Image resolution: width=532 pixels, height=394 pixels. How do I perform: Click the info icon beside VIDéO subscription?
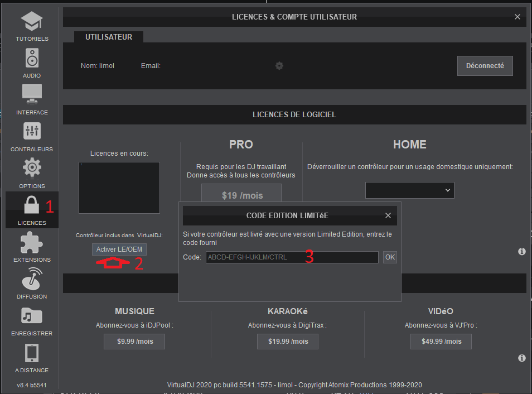coord(522,358)
